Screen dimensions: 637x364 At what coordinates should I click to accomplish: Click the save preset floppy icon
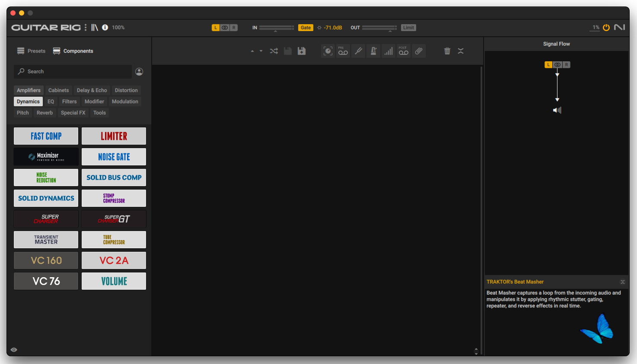(x=288, y=51)
